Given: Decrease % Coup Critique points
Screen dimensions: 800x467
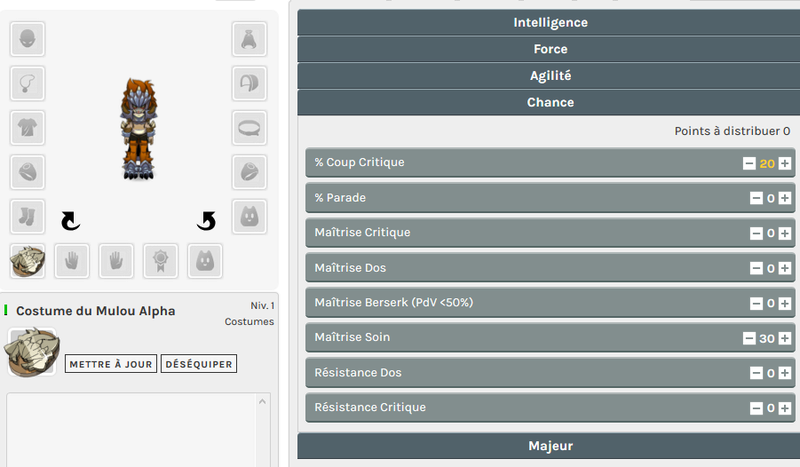Looking at the screenshot, I should (x=749, y=163).
